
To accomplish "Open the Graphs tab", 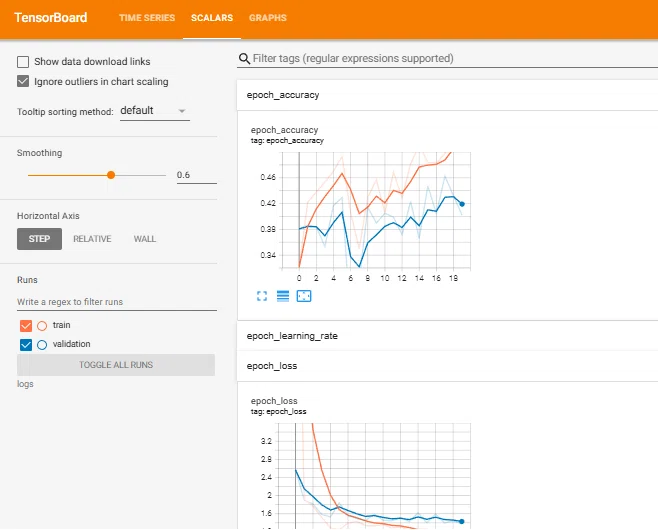I will click(x=268, y=18).
